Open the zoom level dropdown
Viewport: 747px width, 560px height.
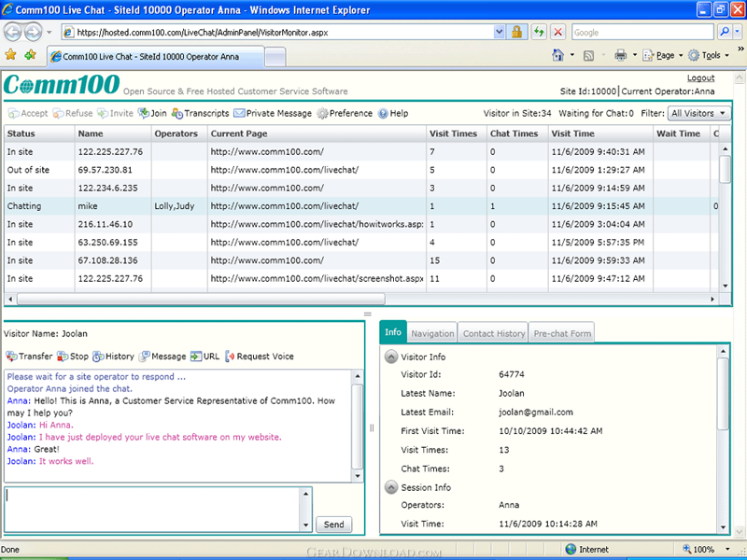tap(727, 549)
